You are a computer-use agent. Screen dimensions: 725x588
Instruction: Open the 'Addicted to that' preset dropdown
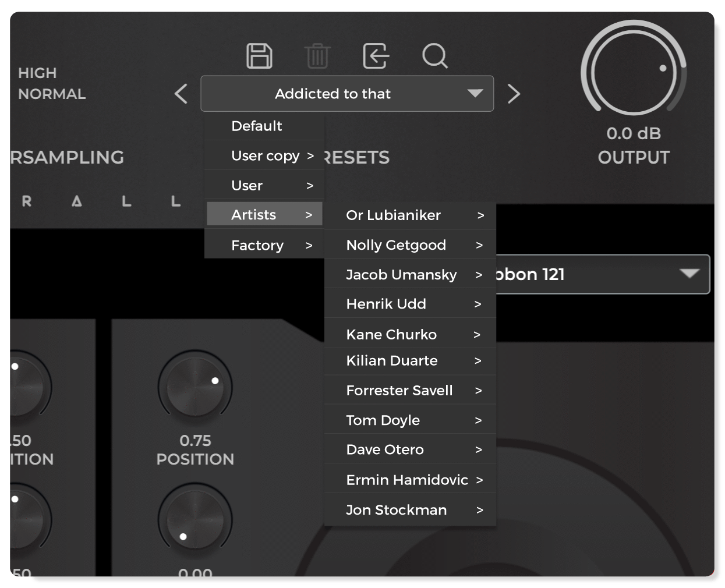[347, 94]
